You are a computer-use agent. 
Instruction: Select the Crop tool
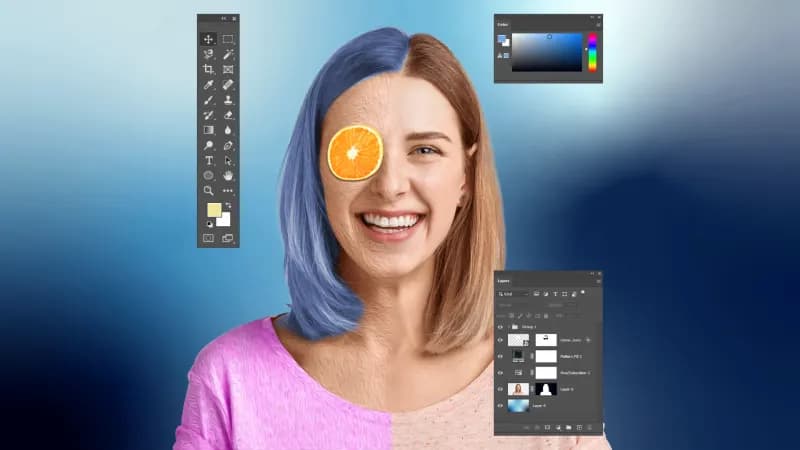pos(209,69)
